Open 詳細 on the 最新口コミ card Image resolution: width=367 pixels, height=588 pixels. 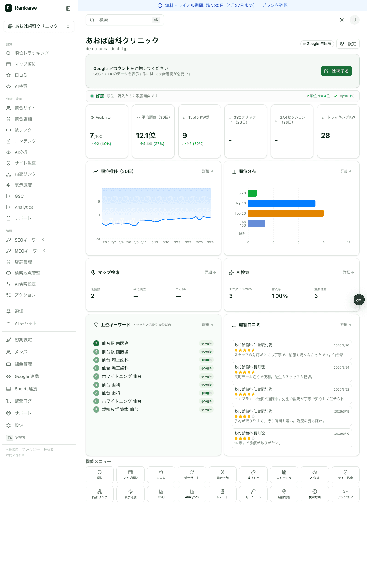point(346,325)
